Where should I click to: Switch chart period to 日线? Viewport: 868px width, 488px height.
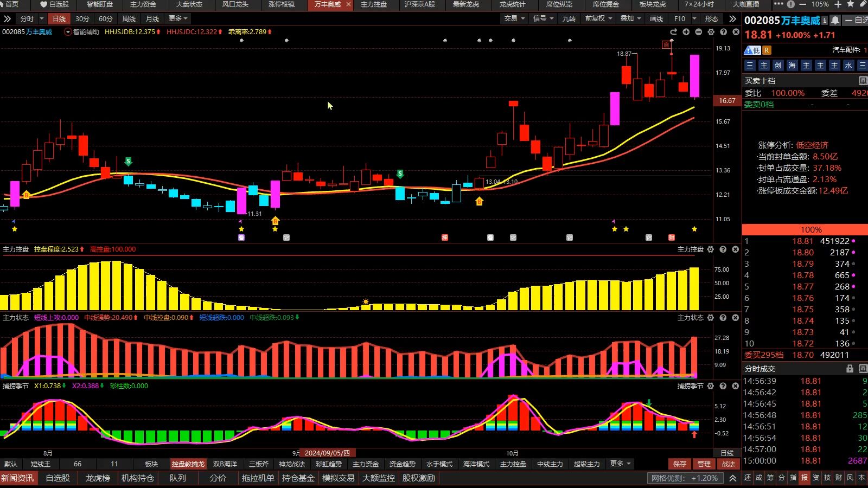[x=59, y=18]
